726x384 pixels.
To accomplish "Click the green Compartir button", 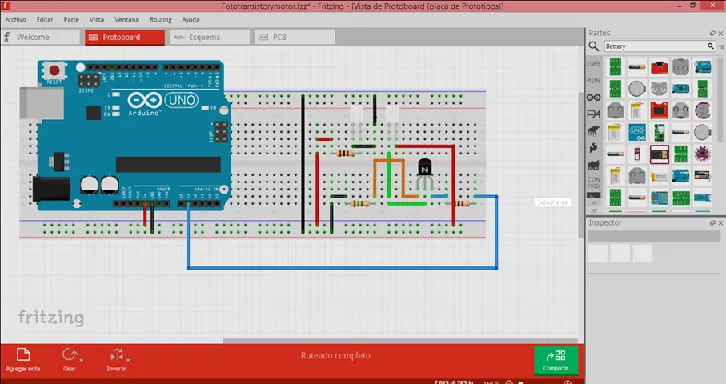I will pos(556,360).
